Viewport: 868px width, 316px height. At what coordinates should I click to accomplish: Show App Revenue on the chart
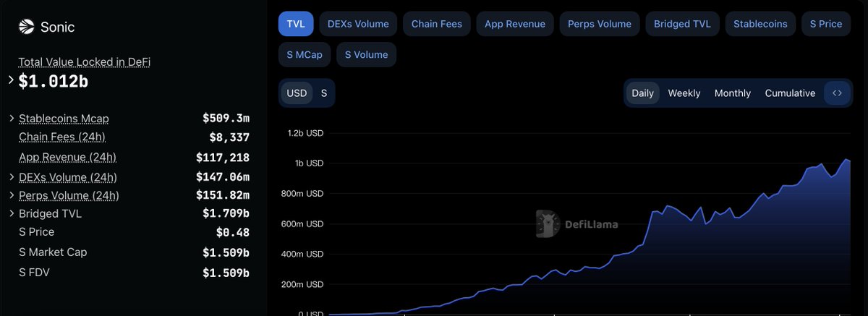click(515, 24)
